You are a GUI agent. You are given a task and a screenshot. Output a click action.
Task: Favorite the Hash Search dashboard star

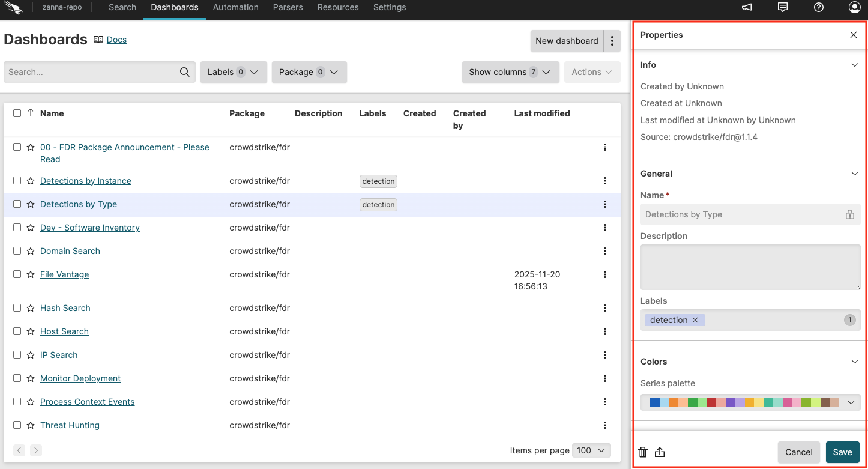(29, 308)
